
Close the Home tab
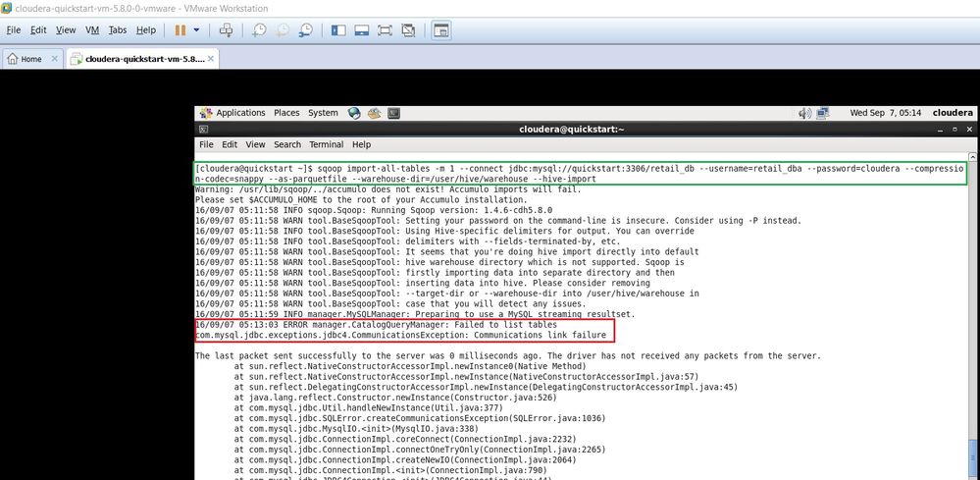click(x=54, y=59)
